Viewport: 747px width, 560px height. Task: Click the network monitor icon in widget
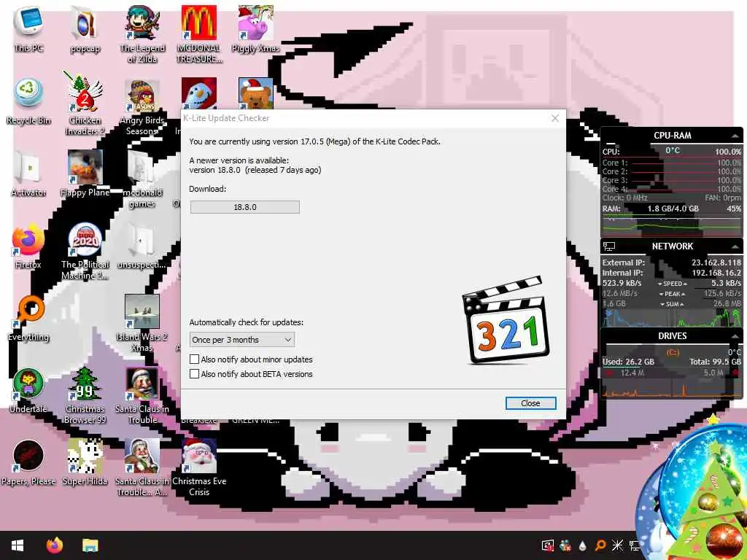609,246
